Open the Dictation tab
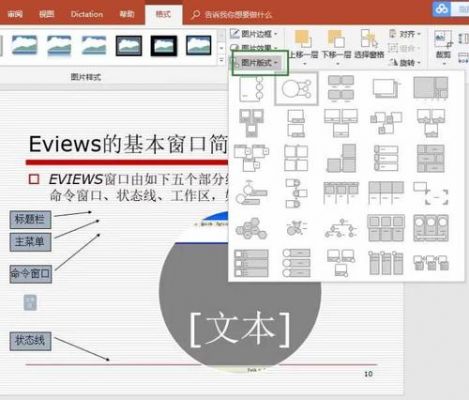The image size is (469, 400). (x=87, y=14)
